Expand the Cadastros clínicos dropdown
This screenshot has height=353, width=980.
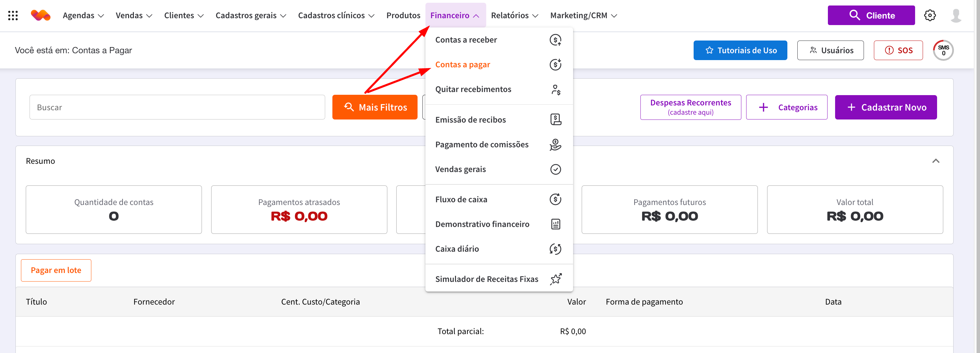tap(336, 15)
